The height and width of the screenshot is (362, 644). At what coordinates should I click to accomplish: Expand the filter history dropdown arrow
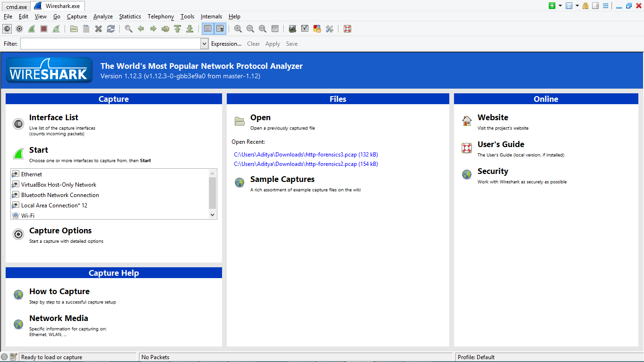[204, 44]
